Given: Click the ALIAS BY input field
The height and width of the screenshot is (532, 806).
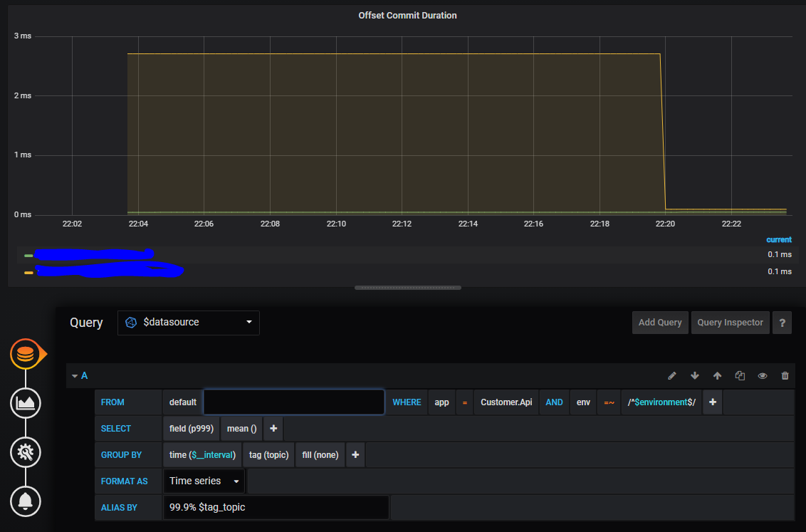Looking at the screenshot, I should coord(276,507).
